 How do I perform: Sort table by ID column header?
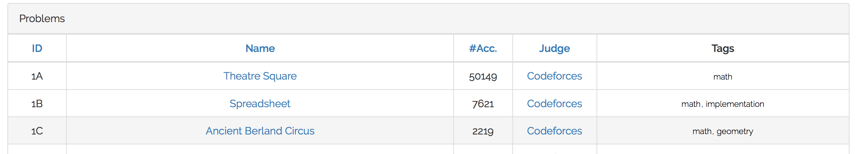pyautogui.click(x=37, y=48)
